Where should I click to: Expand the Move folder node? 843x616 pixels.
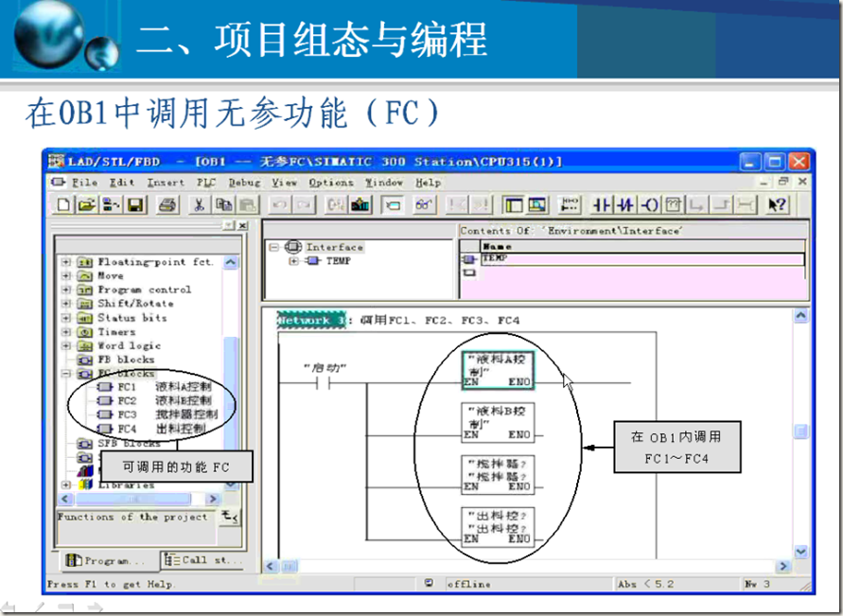[66, 275]
